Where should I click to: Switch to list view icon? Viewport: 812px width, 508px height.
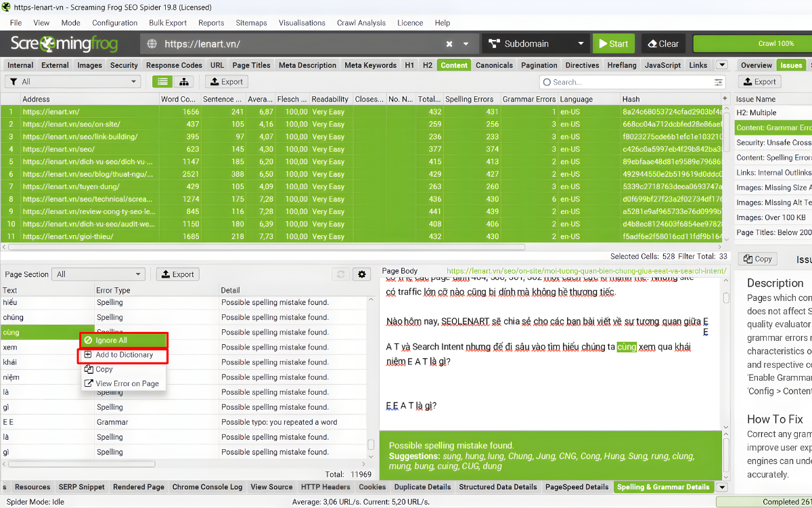pos(162,82)
